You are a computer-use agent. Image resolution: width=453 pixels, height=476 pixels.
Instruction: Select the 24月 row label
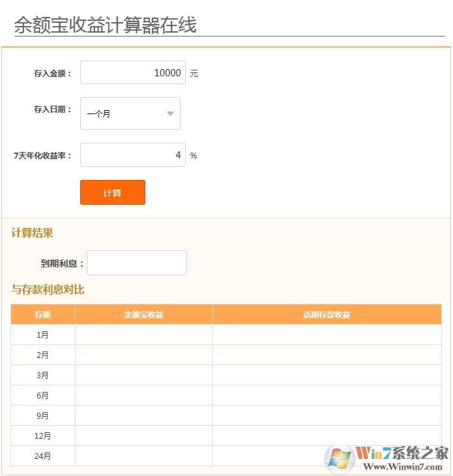click(42, 456)
